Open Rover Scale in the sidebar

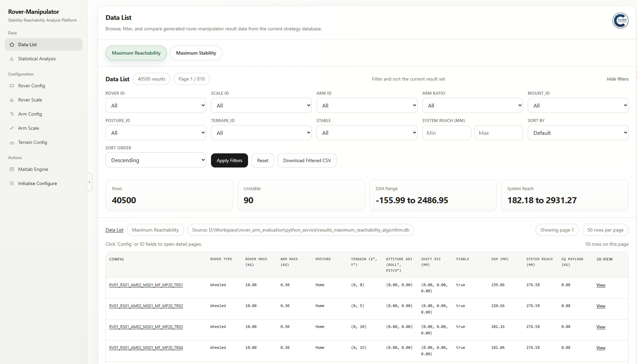30,100
